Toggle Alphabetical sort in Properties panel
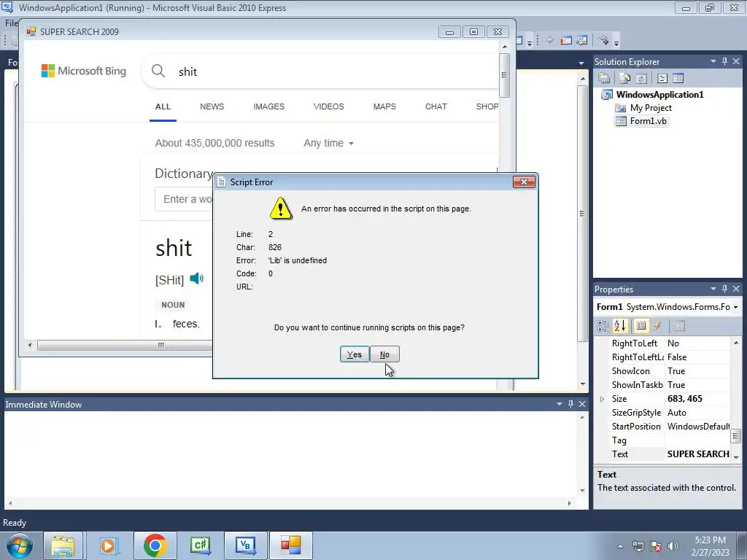 620,326
